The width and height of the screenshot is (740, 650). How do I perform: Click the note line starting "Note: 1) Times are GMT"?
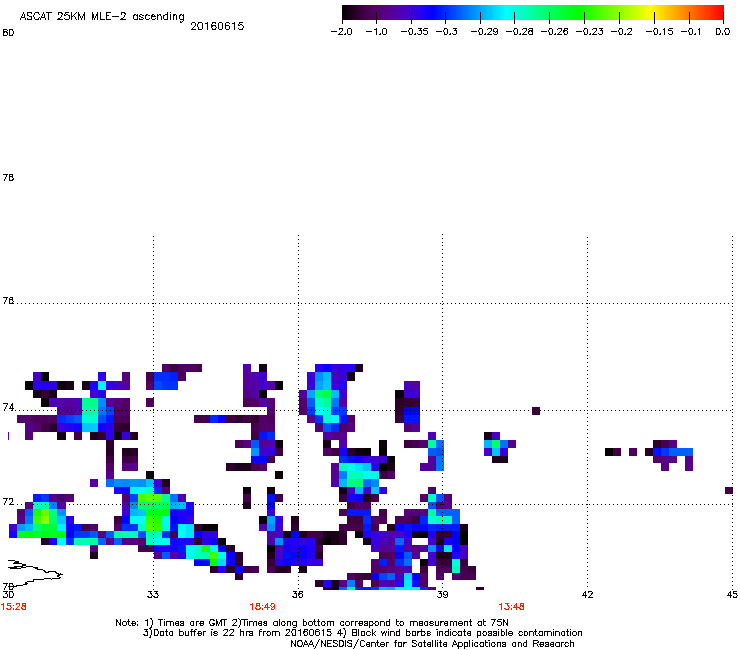[312, 623]
